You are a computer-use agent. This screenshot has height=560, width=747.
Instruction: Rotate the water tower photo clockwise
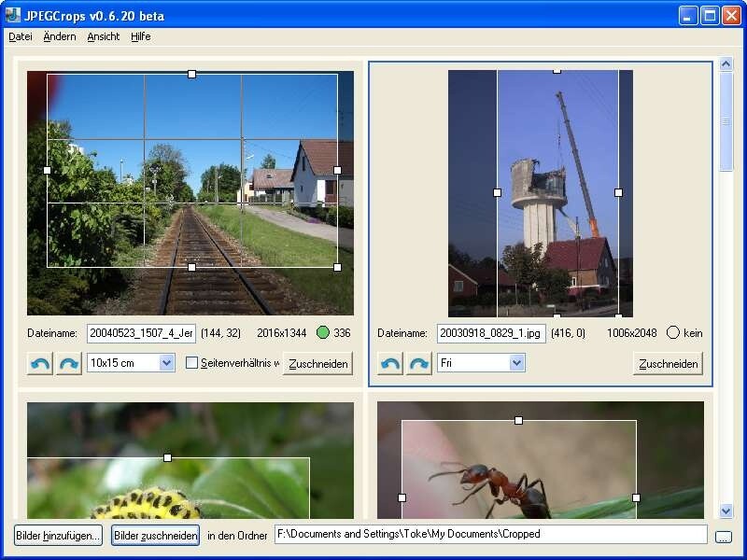tap(419, 363)
